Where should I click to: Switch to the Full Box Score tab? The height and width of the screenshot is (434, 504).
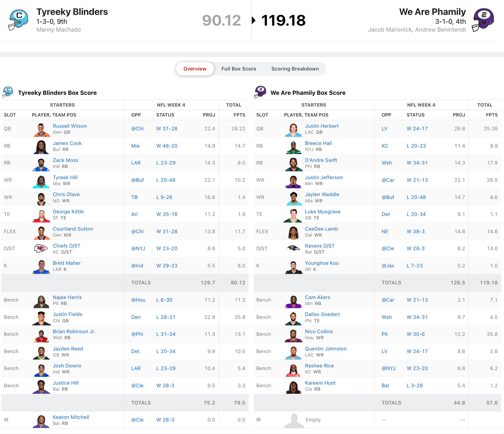coord(239,69)
